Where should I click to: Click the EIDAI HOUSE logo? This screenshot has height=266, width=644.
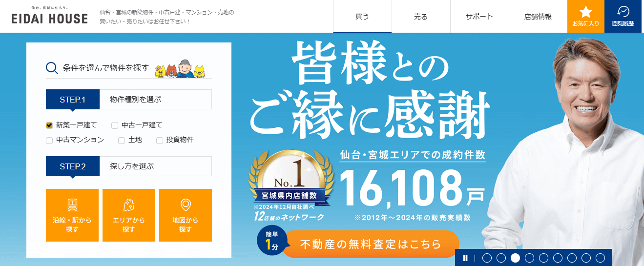click(x=50, y=16)
